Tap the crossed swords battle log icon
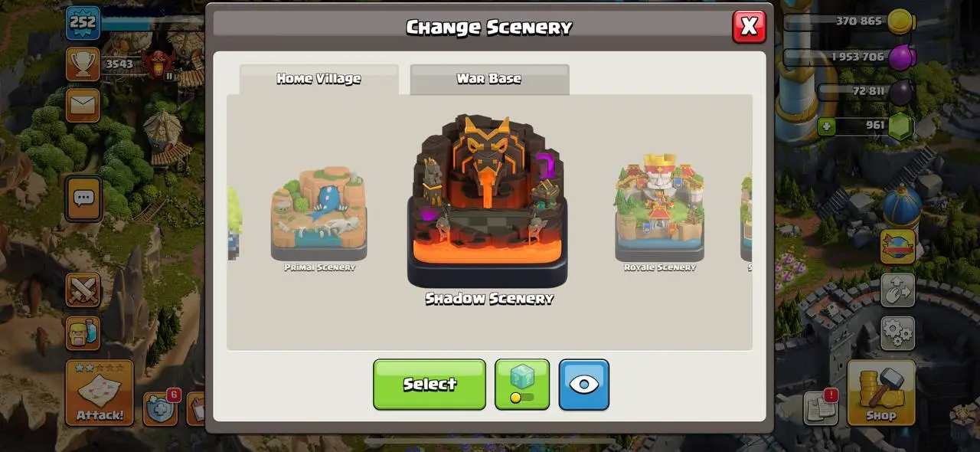This screenshot has height=452, width=980. (x=83, y=290)
